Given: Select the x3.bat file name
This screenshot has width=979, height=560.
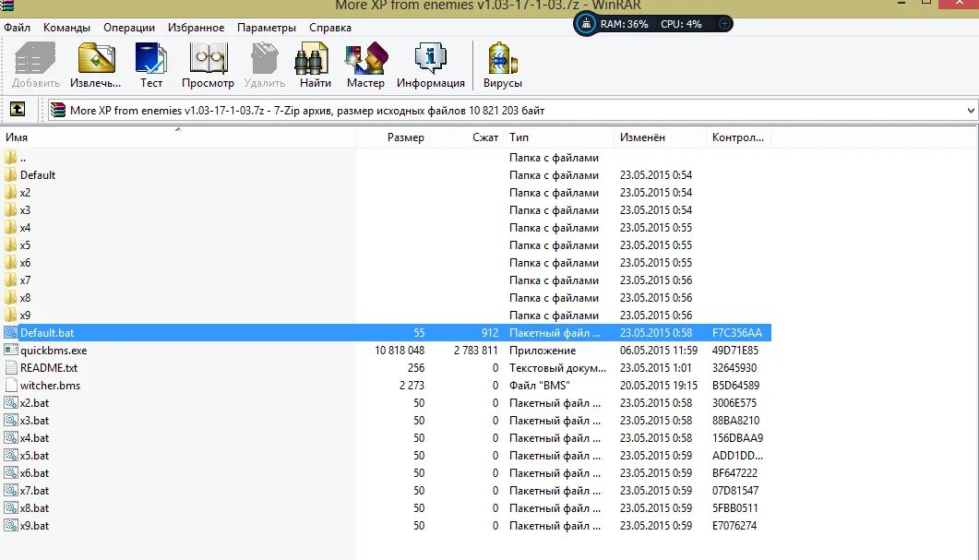Looking at the screenshot, I should point(34,420).
